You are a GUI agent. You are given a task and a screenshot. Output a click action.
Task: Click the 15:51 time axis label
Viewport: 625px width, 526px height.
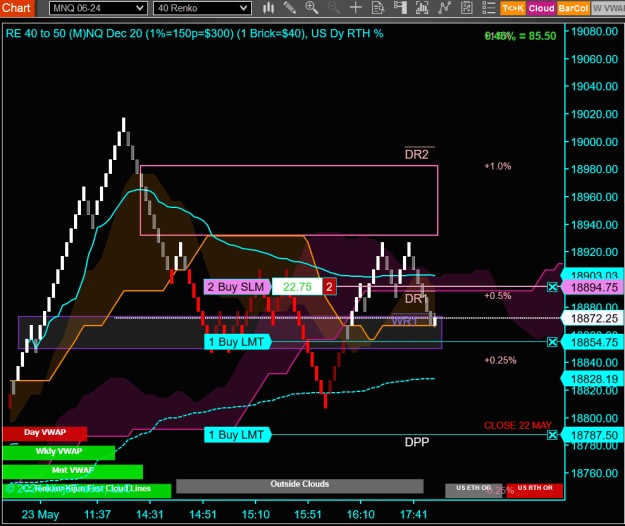pos(308,514)
